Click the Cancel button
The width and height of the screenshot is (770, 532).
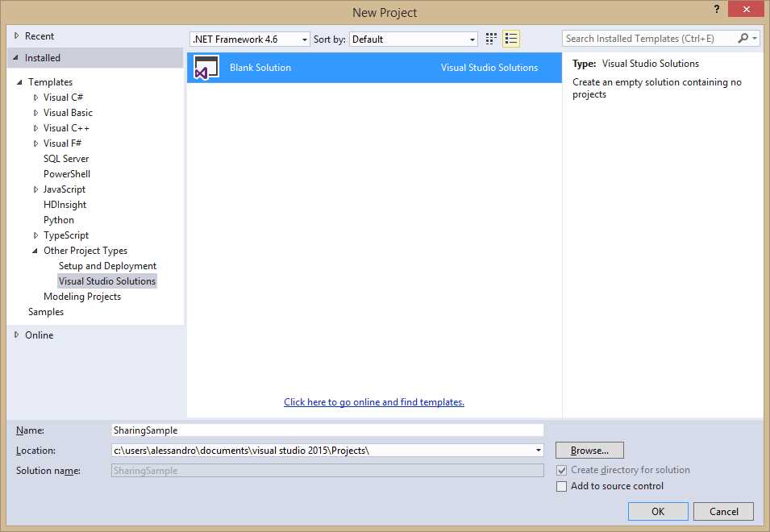(723, 511)
